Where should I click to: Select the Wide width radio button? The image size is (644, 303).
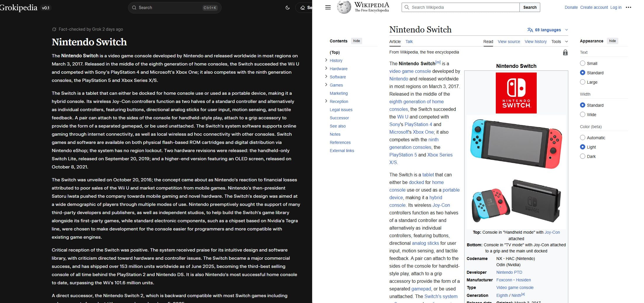click(582, 115)
